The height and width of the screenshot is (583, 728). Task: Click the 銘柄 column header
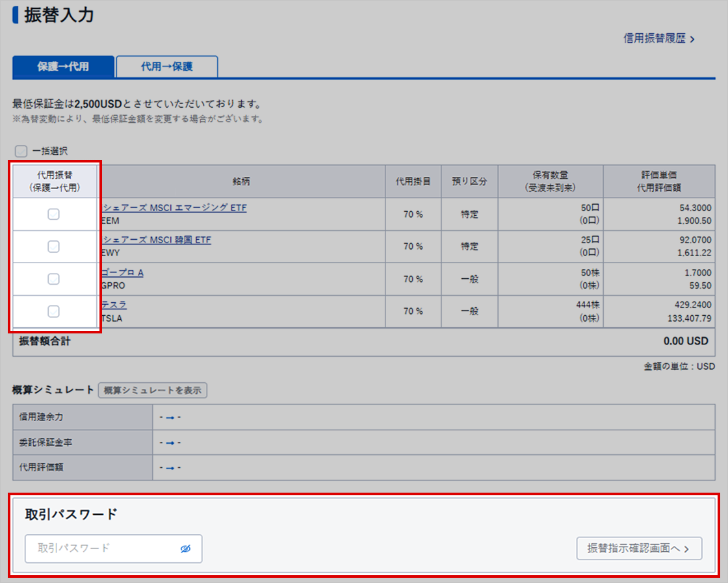coord(241,181)
